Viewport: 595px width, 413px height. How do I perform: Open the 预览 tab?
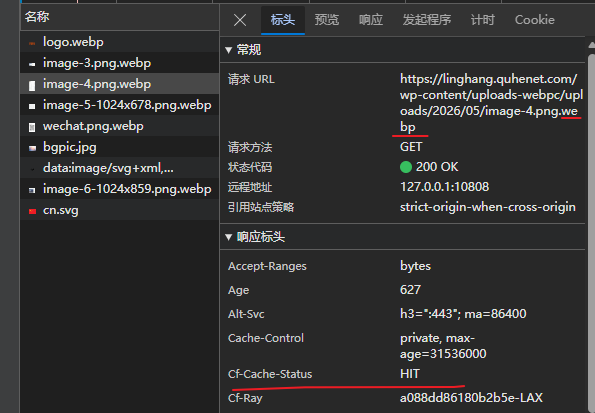tap(327, 20)
